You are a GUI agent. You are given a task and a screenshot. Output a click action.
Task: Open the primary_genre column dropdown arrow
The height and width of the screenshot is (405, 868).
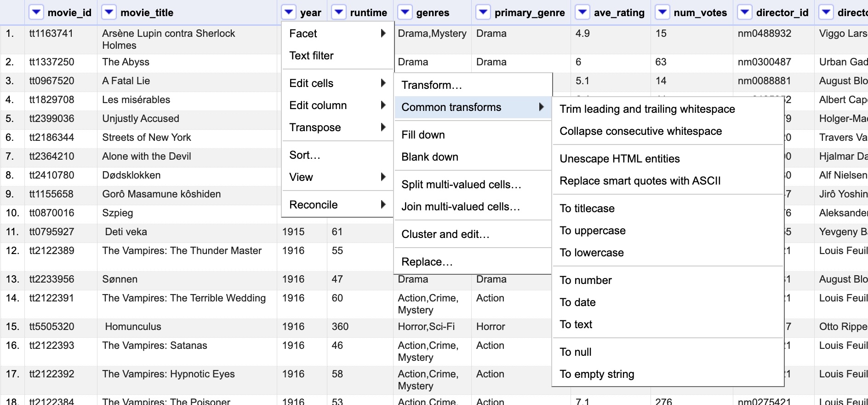(483, 12)
